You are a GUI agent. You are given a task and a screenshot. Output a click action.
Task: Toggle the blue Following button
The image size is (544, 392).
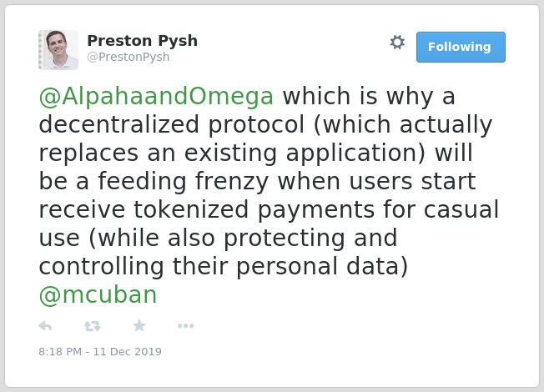pyautogui.click(x=461, y=48)
